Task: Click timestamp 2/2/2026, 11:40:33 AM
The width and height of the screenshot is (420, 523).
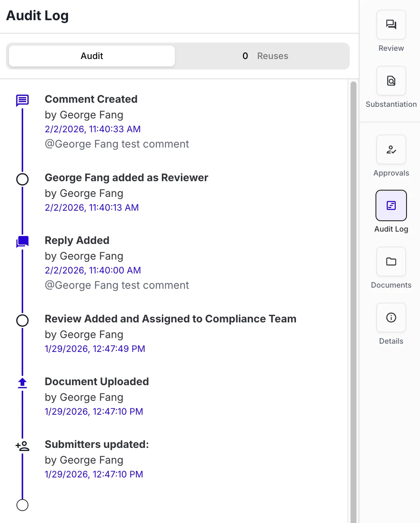Action: click(93, 129)
